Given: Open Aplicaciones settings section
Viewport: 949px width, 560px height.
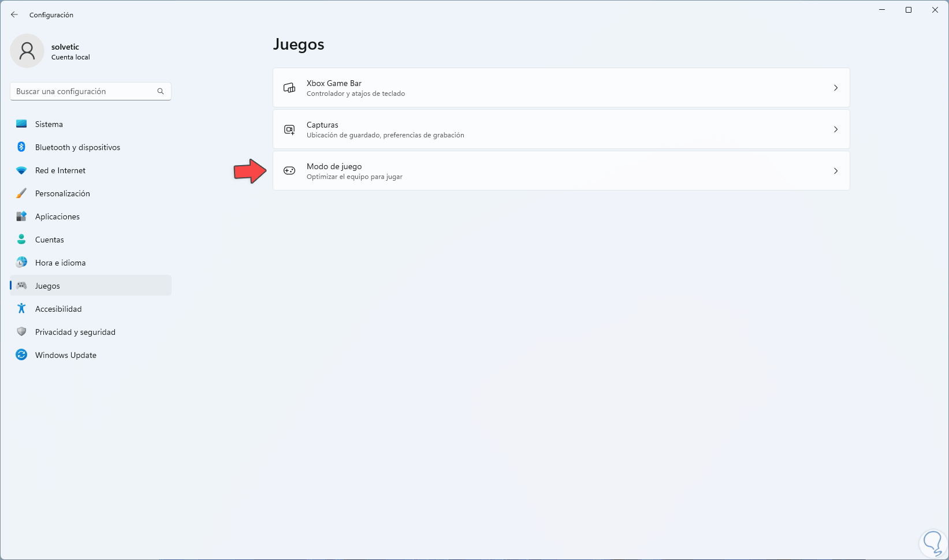Looking at the screenshot, I should [x=57, y=216].
